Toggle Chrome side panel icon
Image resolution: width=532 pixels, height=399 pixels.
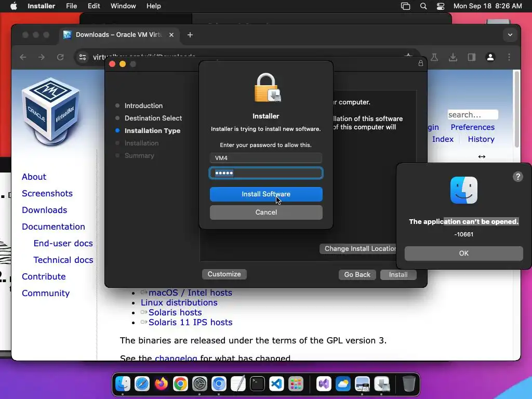pyautogui.click(x=472, y=57)
